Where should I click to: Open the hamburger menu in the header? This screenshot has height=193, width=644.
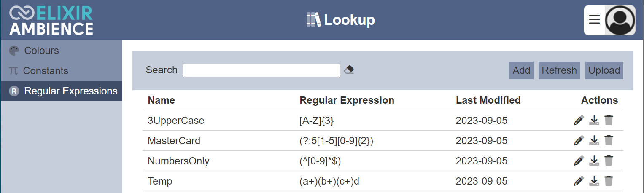pos(594,20)
